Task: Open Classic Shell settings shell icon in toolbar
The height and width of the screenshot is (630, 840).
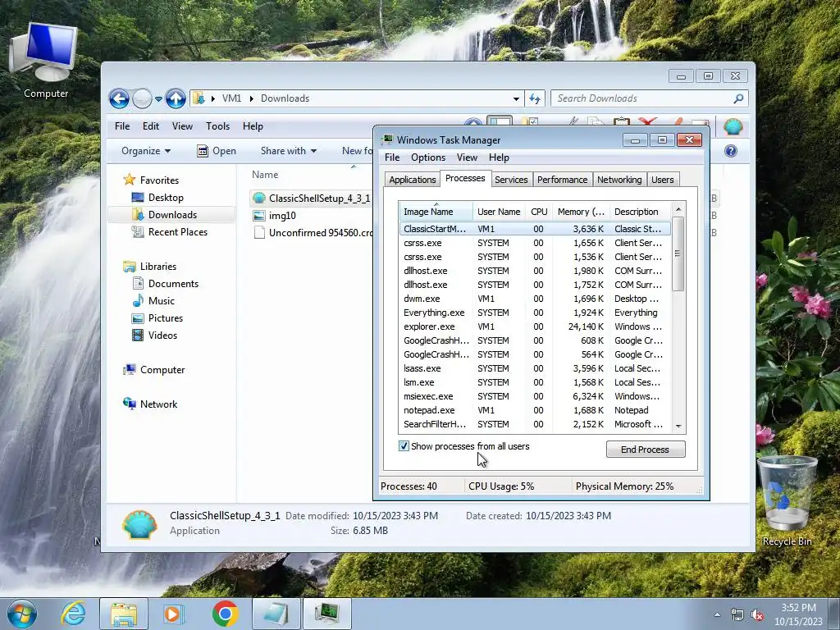Action: tap(733, 127)
